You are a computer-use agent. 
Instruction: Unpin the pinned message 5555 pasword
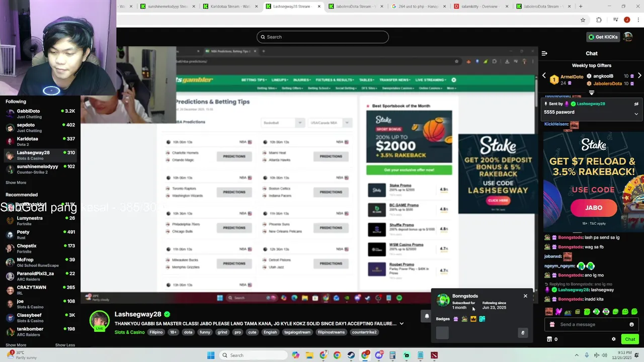click(636, 104)
